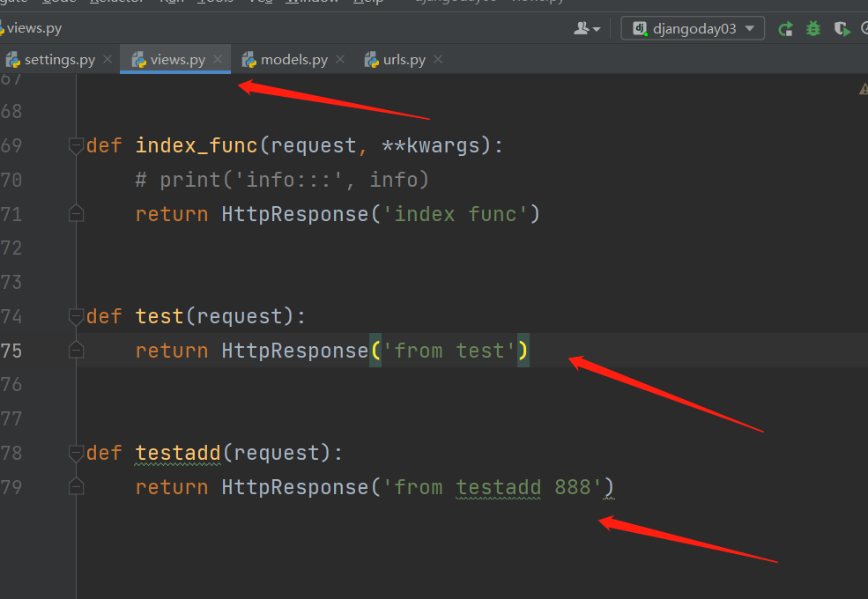Click fold end marker on line 75

[76, 350]
